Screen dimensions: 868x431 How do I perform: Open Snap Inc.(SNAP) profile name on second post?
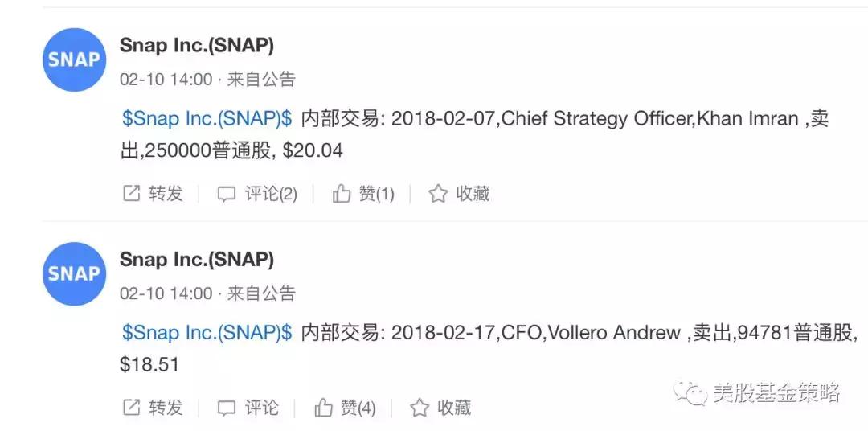197,260
